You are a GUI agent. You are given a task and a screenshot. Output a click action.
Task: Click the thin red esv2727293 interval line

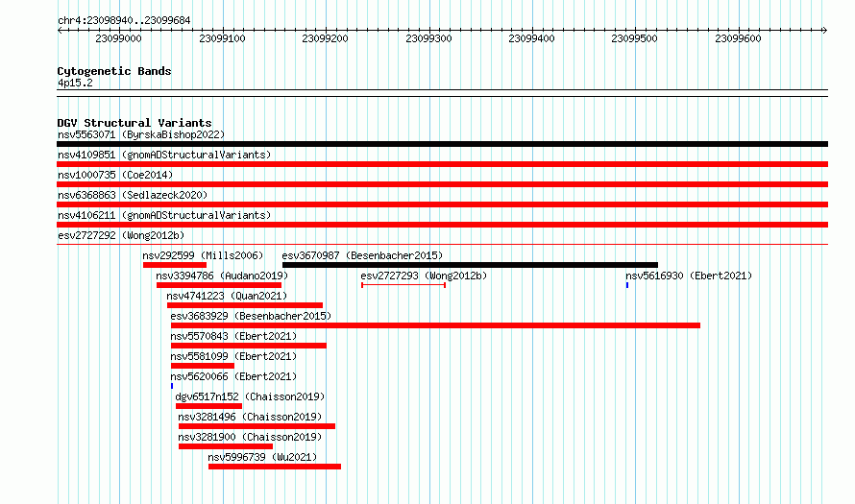click(403, 285)
